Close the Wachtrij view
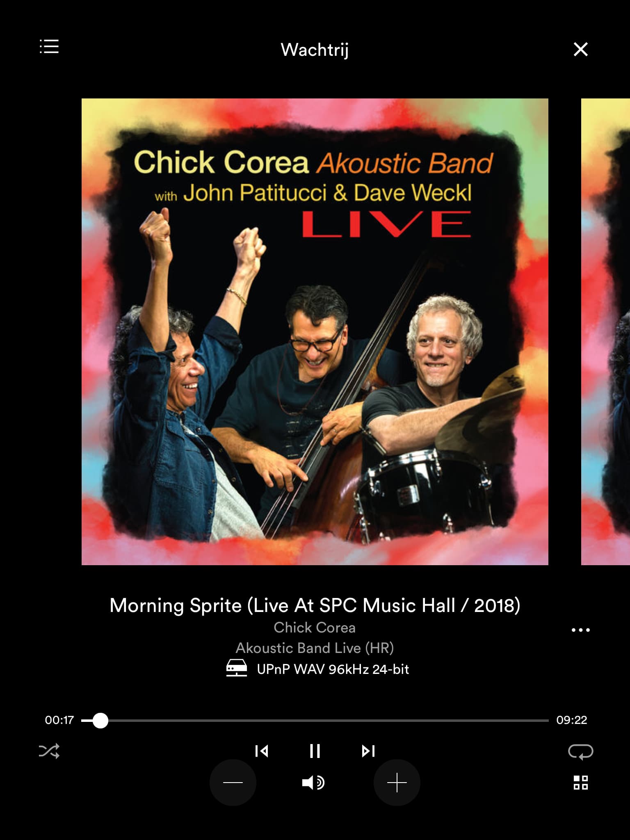 [581, 49]
